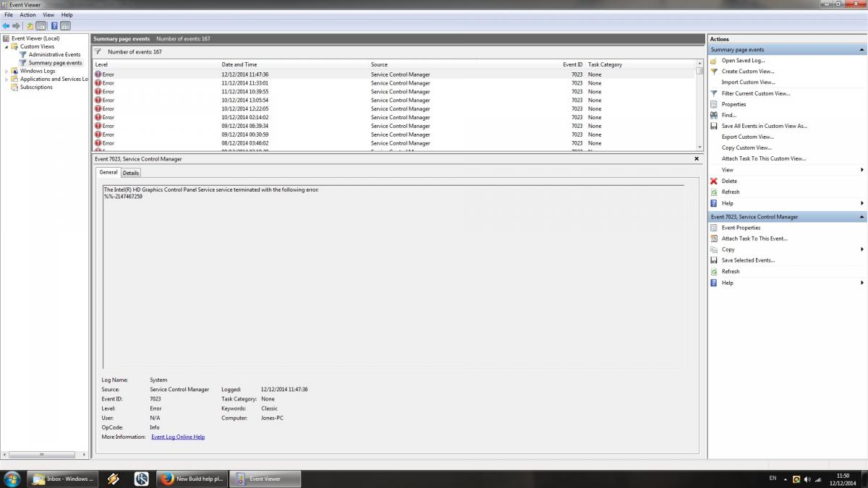Select error event dated 11/12/2014 11:33:01
This screenshot has height=488, width=868.
click(x=394, y=83)
